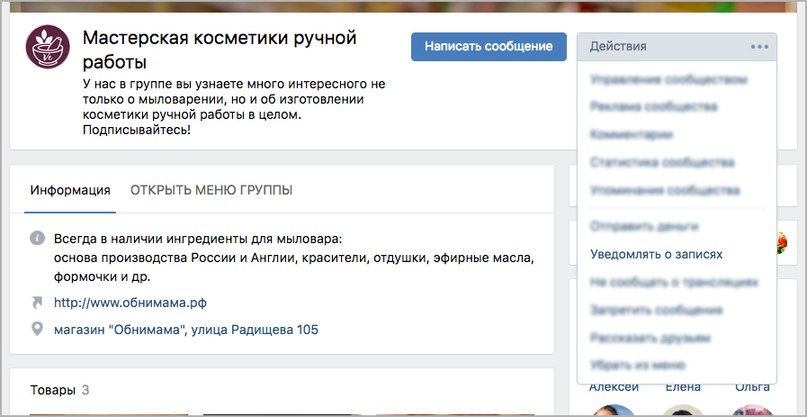This screenshot has width=807, height=417.
Task: Click the info icon beside the ingredients description
Action: coord(37,238)
